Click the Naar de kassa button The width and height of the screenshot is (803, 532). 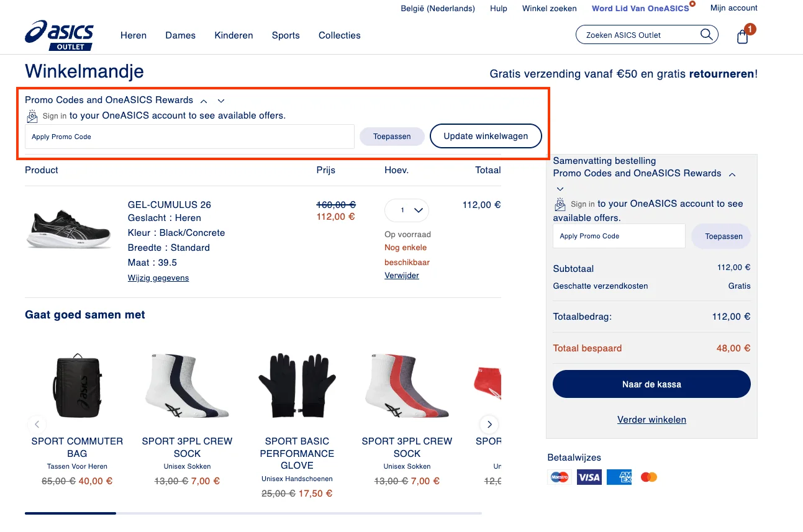coord(651,384)
